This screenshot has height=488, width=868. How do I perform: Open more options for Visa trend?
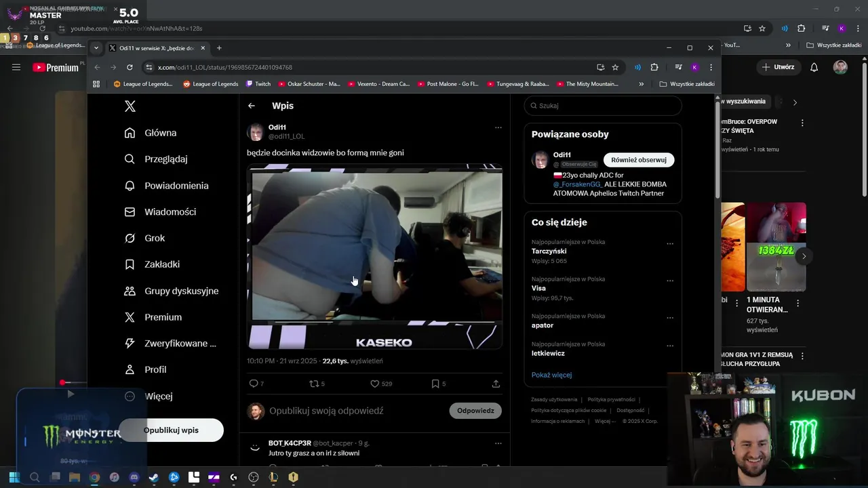pos(670,281)
